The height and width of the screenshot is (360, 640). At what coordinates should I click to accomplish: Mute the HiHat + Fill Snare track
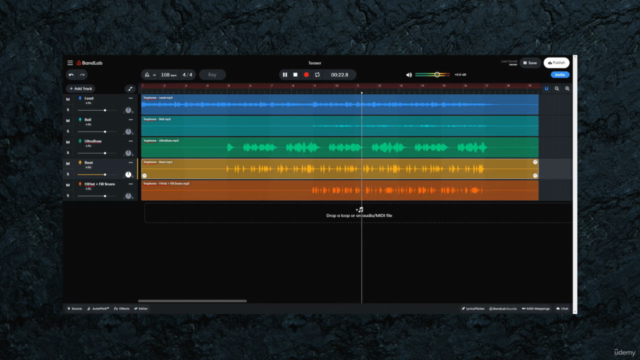coord(68,185)
